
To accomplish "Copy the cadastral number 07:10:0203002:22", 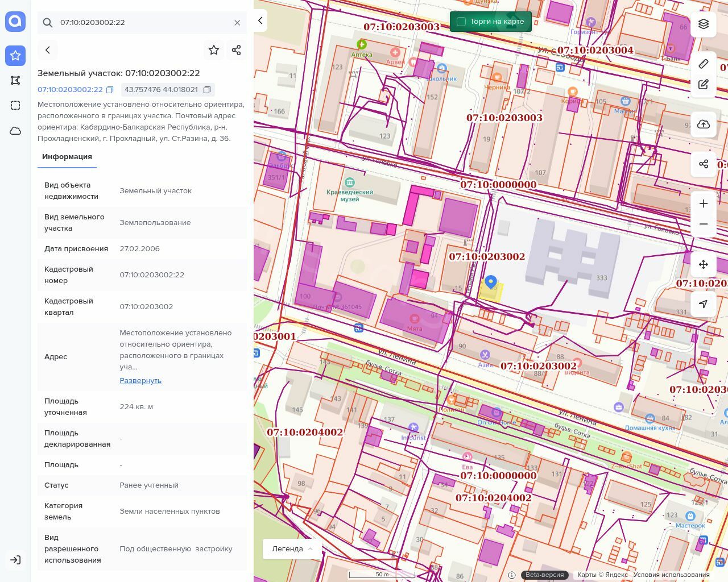I will [x=110, y=90].
